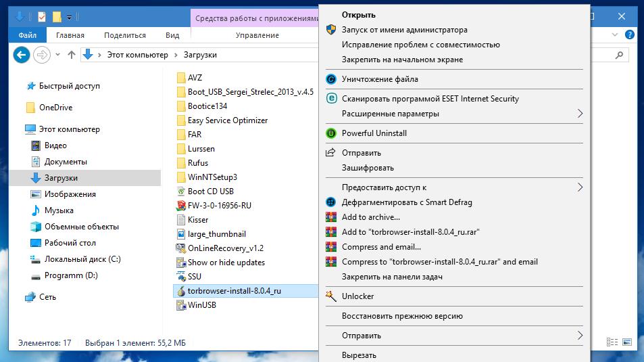Select Show or hide updates file
Viewport: 644px width, 362px height.
coord(226,263)
